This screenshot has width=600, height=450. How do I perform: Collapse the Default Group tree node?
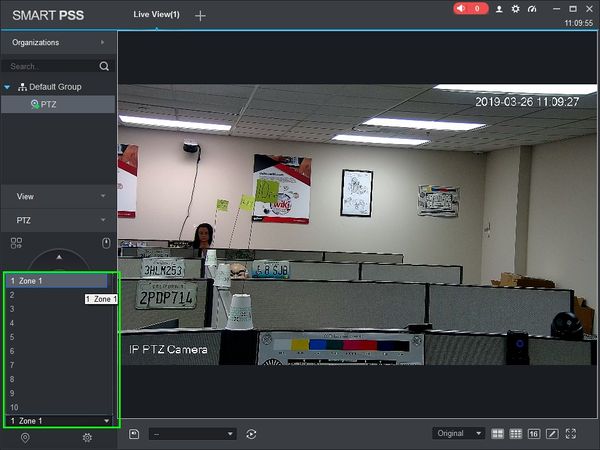coord(7,87)
